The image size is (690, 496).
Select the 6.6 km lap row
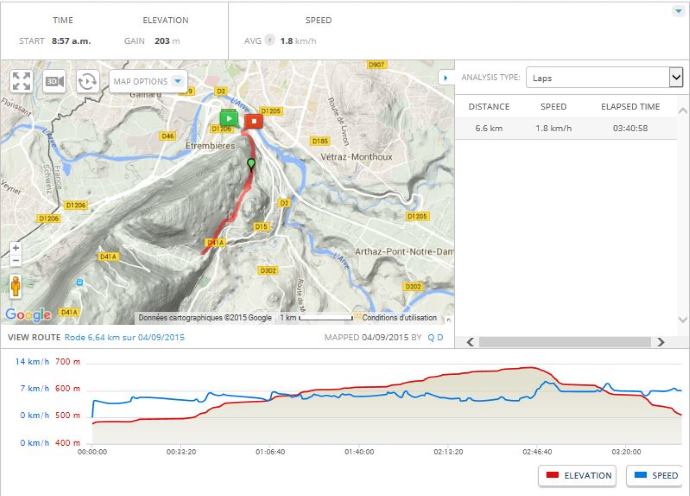click(565, 128)
